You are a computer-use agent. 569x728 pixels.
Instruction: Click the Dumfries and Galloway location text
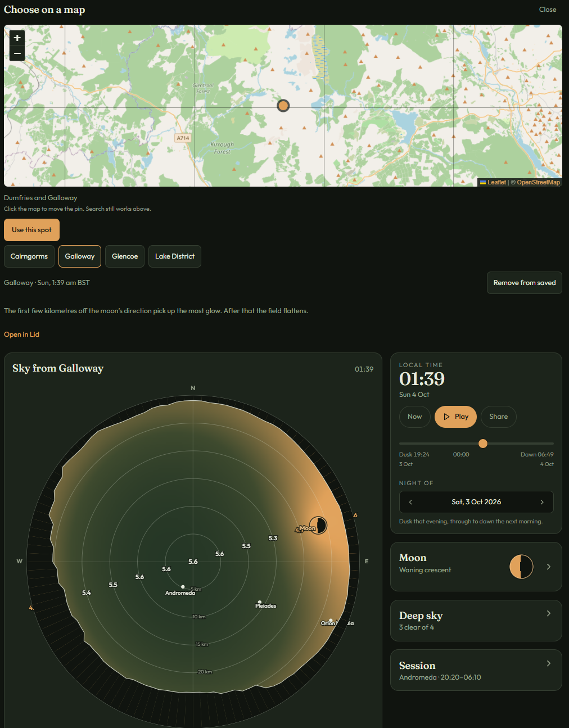click(x=40, y=198)
